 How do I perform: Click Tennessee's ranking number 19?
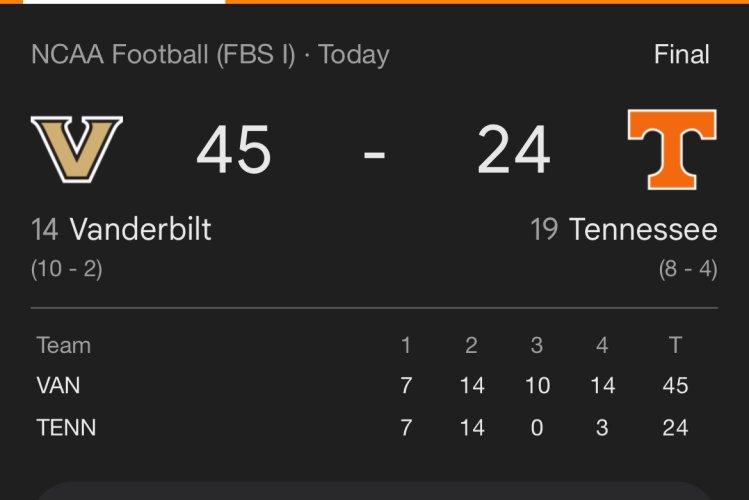pyautogui.click(x=544, y=230)
